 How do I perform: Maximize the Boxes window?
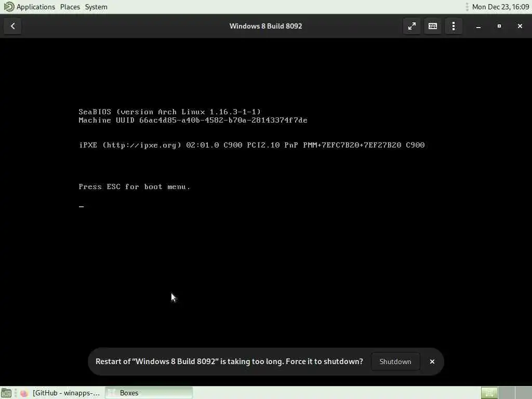[x=499, y=26]
